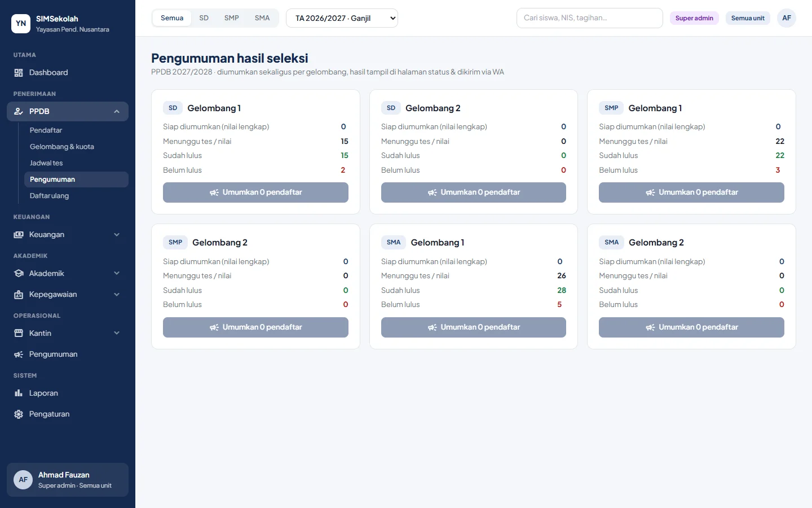Image resolution: width=812 pixels, height=508 pixels.
Task: Click megaphone icon in SD Gelombang 1 button
Action: click(214, 192)
